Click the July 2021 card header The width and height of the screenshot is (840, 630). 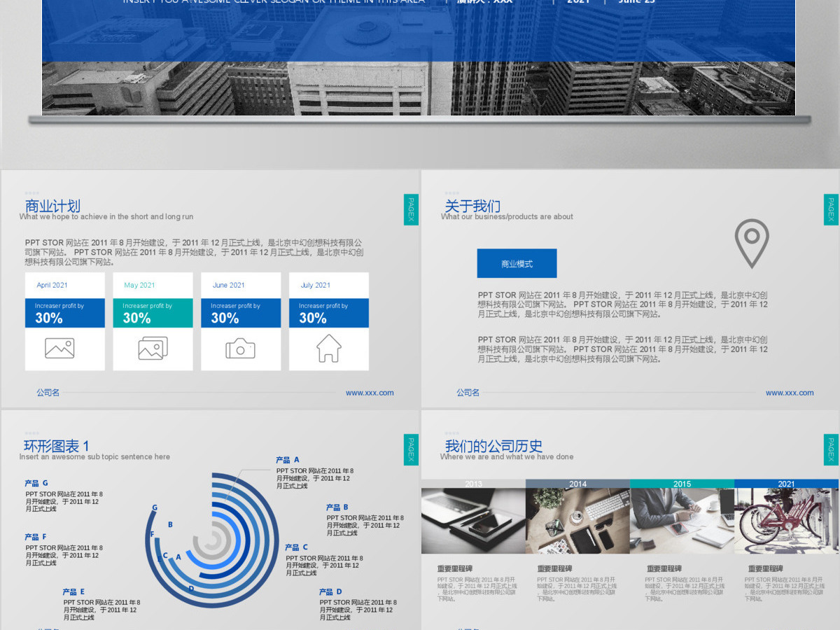click(329, 286)
